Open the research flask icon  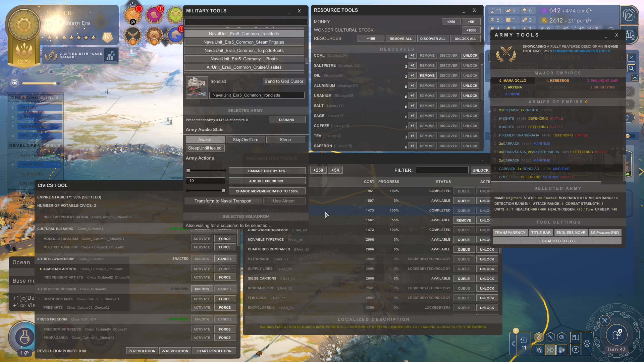click(24, 337)
